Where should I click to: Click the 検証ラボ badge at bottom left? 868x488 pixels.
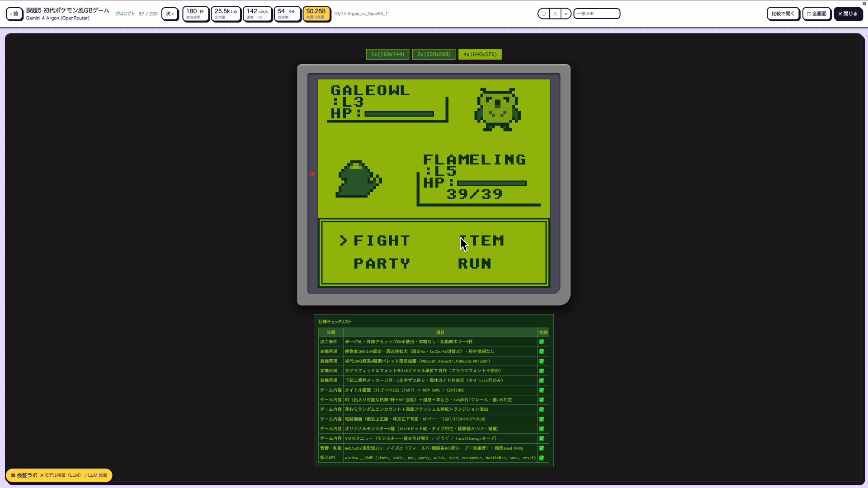point(59,475)
